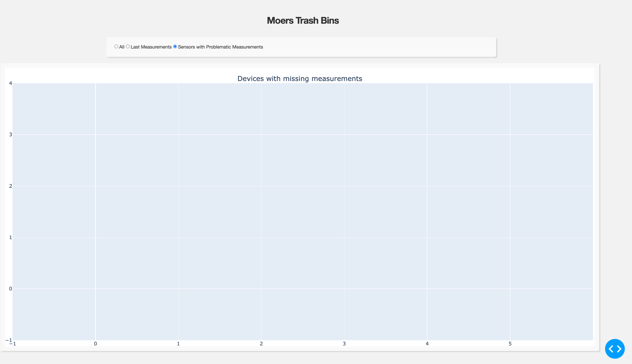Click the 'Last Measurements' label text
Image resolution: width=632 pixels, height=364 pixels.
pos(151,47)
